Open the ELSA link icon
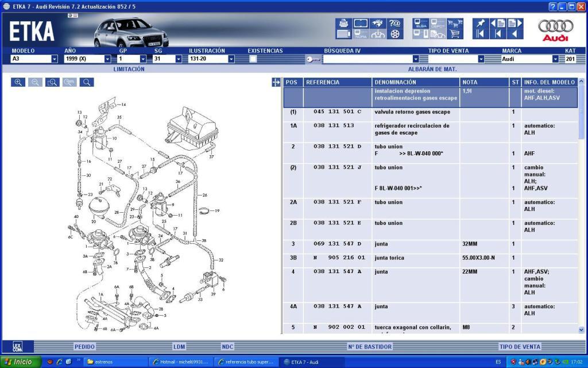This screenshot has height=368, width=588. pos(421,24)
